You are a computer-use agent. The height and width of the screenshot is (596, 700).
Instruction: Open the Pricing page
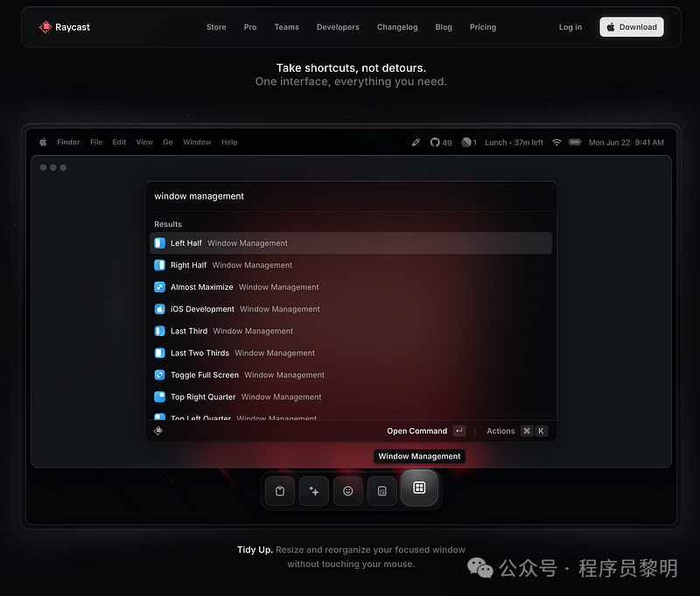(483, 27)
